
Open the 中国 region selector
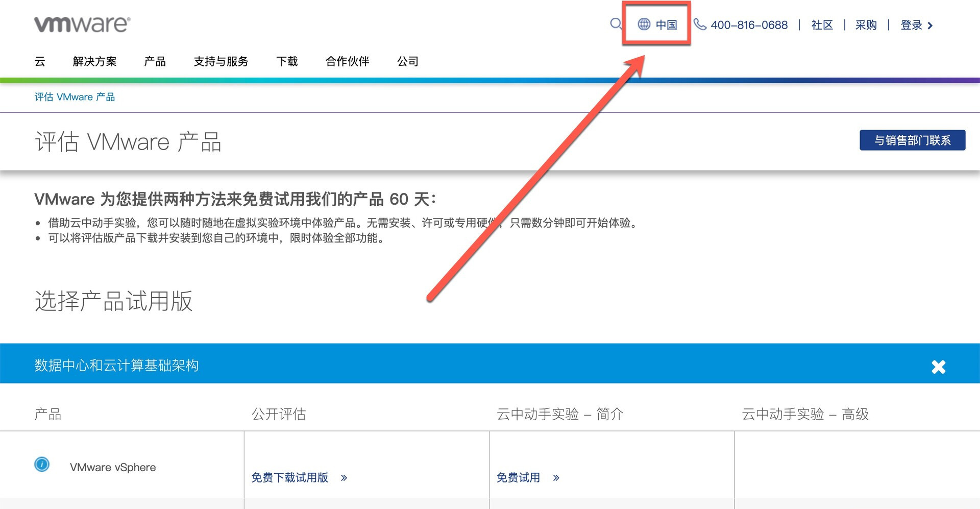point(666,25)
